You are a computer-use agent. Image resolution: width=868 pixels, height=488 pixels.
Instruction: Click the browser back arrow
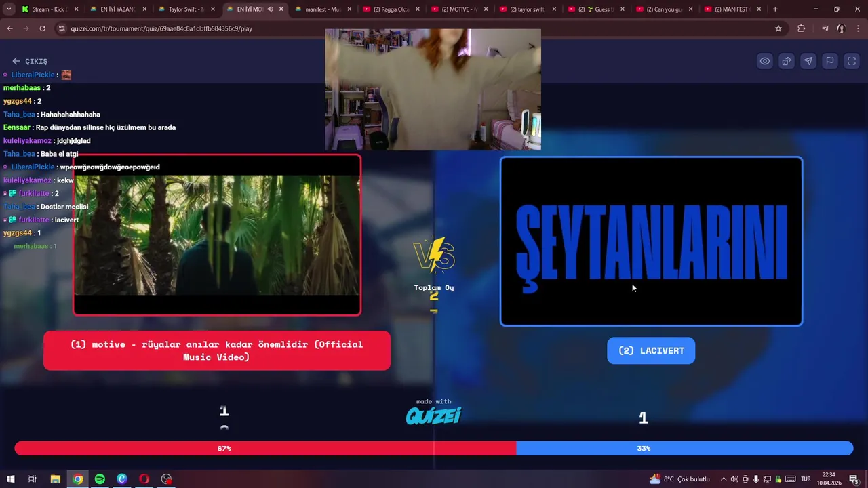tap(9, 28)
